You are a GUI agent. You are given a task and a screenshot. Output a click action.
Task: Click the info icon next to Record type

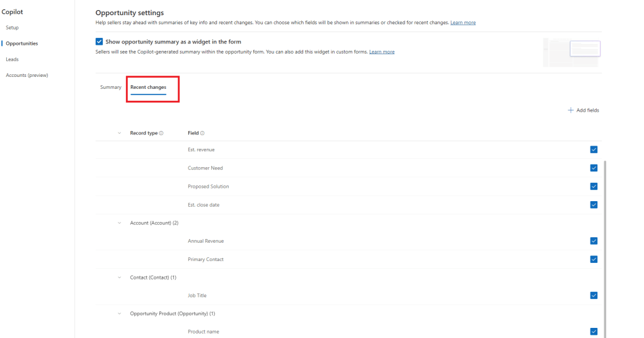coord(161,133)
